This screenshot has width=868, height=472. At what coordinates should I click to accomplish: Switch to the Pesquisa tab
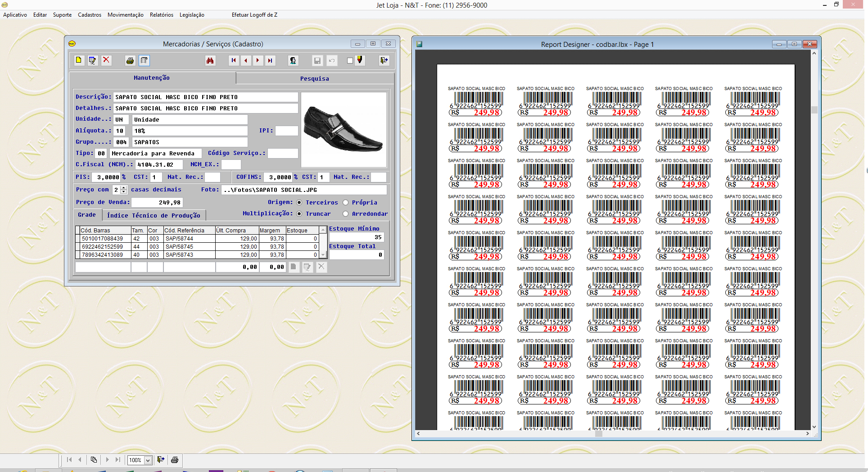[x=315, y=79]
